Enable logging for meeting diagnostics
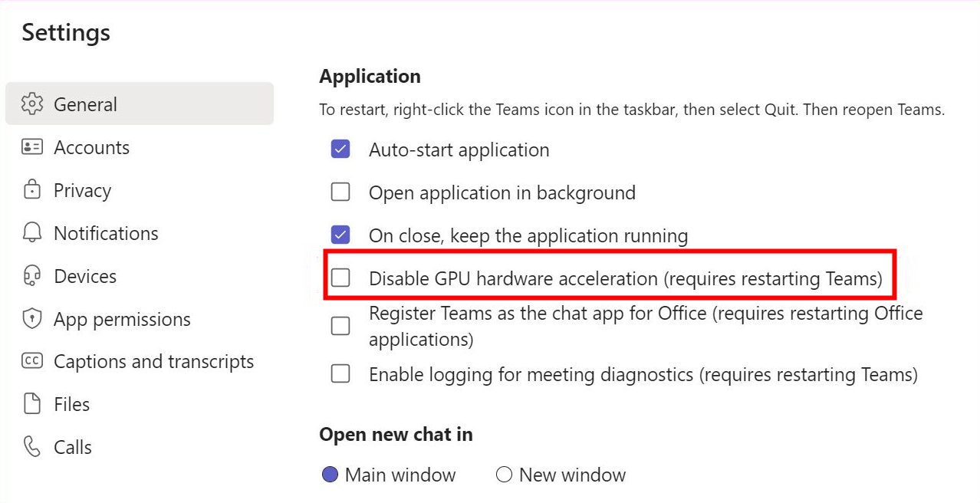 pyautogui.click(x=340, y=374)
